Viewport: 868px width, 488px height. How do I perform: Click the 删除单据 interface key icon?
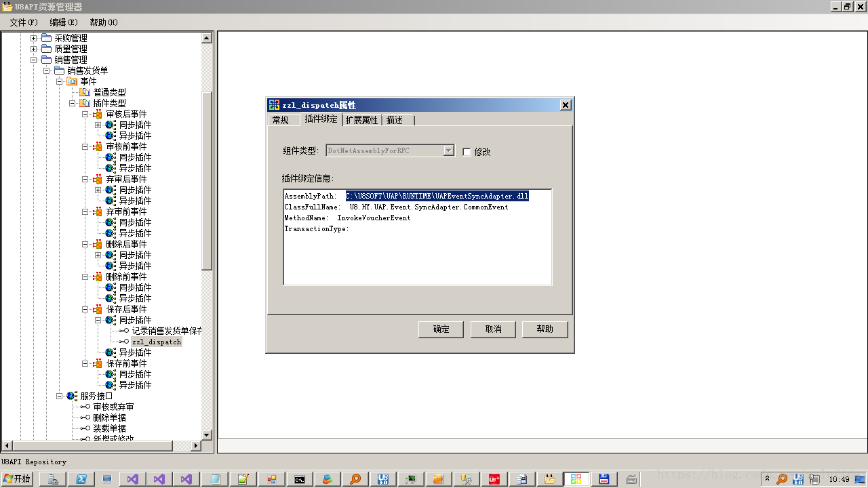tap(85, 418)
